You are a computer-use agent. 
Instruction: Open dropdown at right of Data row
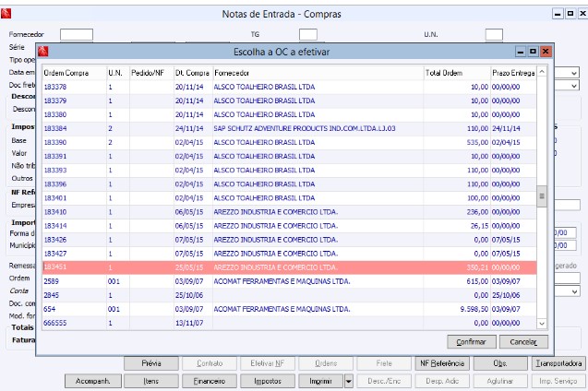click(574, 73)
